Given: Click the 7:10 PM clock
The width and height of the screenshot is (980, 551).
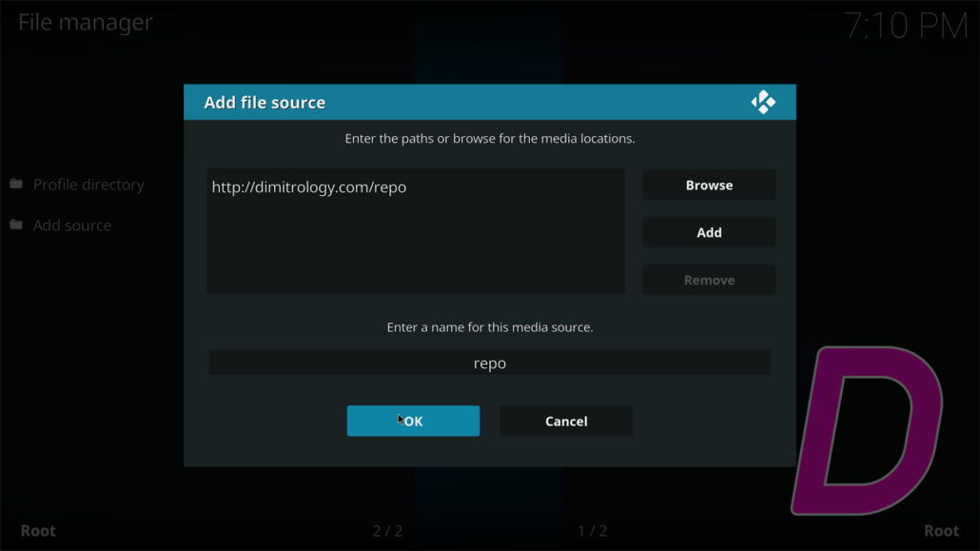Looking at the screenshot, I should [x=905, y=26].
